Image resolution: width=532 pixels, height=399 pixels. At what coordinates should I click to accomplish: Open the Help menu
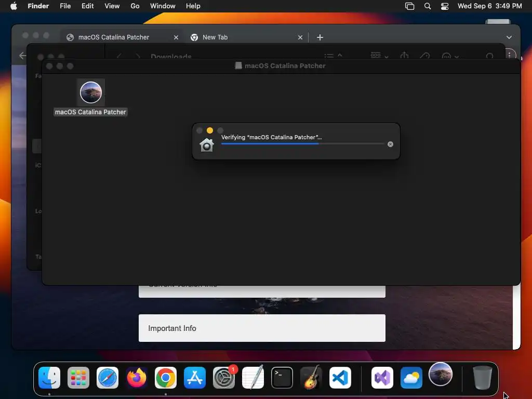tap(193, 6)
